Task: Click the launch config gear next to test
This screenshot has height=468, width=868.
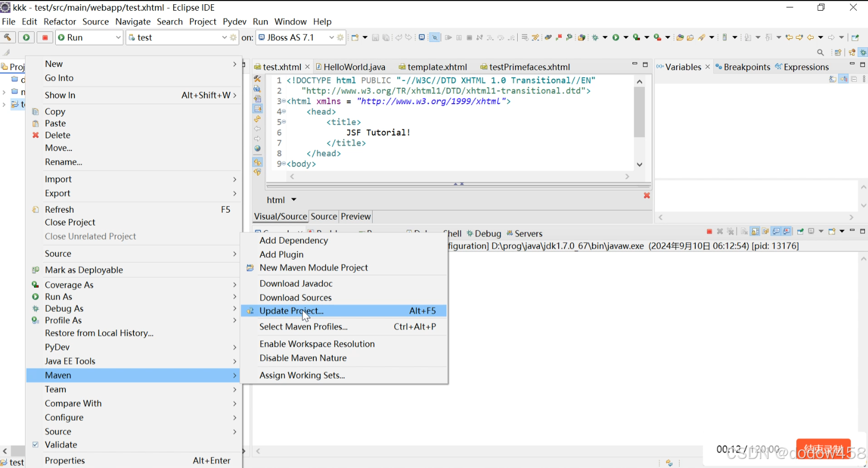Action: (233, 37)
